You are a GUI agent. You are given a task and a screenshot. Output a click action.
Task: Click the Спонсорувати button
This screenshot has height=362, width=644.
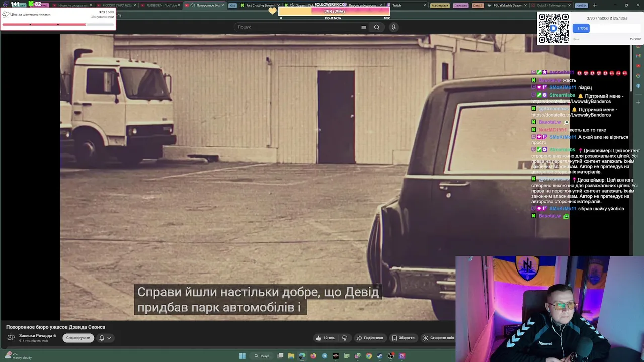(x=78, y=338)
